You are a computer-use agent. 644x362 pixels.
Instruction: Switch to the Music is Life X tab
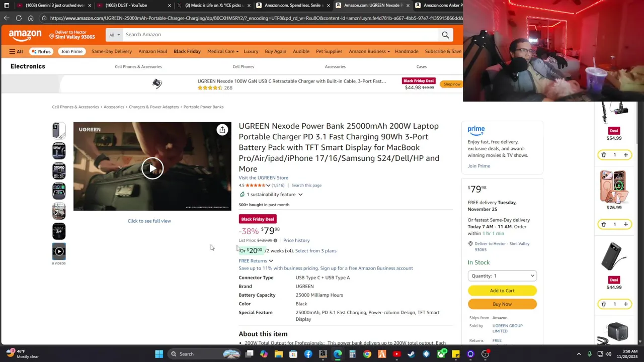(x=214, y=6)
